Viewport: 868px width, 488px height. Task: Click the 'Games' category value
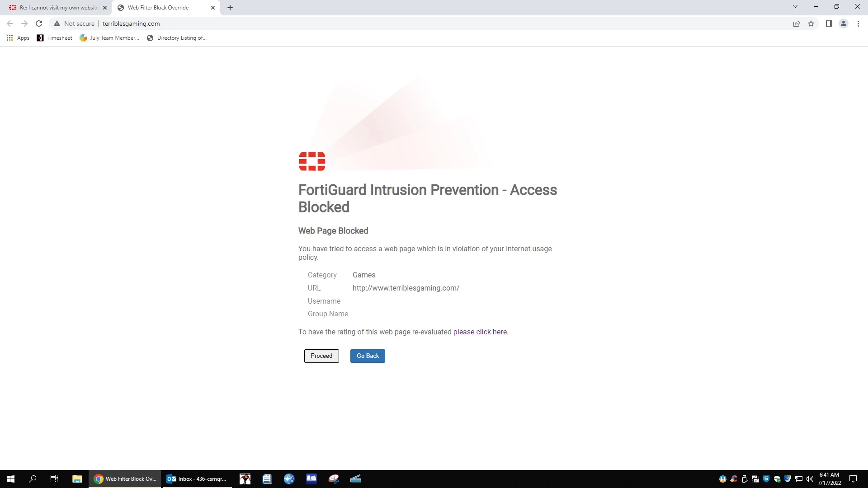[364, 275]
